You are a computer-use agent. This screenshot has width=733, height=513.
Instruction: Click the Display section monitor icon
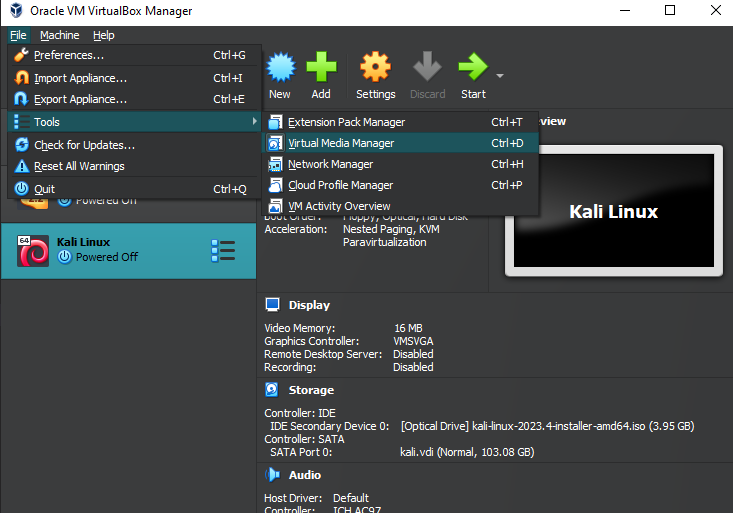tap(272, 305)
